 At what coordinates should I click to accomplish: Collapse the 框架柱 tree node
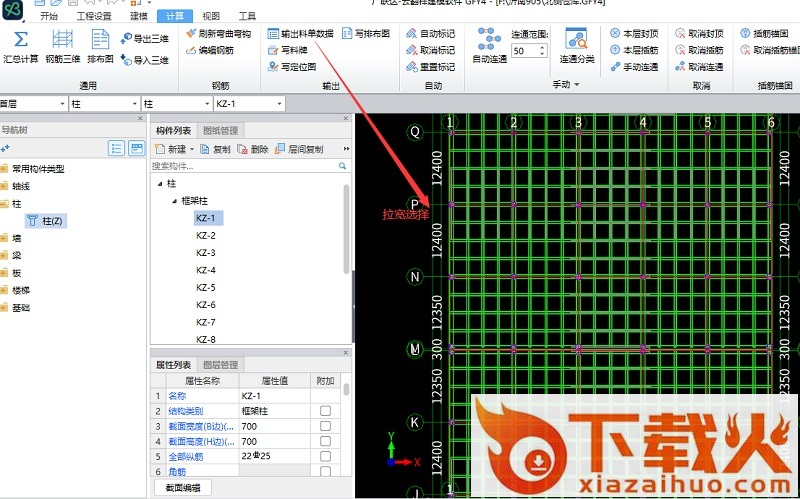[174, 201]
